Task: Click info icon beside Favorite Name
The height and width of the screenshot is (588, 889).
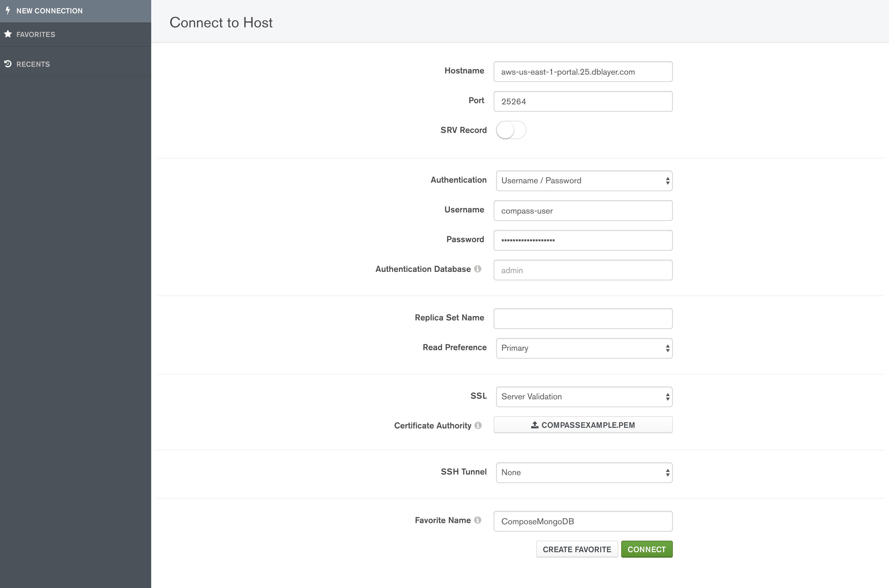Action: click(x=477, y=520)
